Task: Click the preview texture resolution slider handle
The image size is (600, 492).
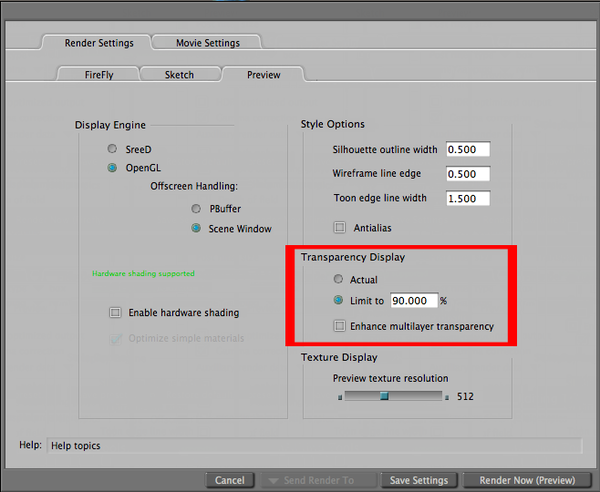Action: [385, 396]
